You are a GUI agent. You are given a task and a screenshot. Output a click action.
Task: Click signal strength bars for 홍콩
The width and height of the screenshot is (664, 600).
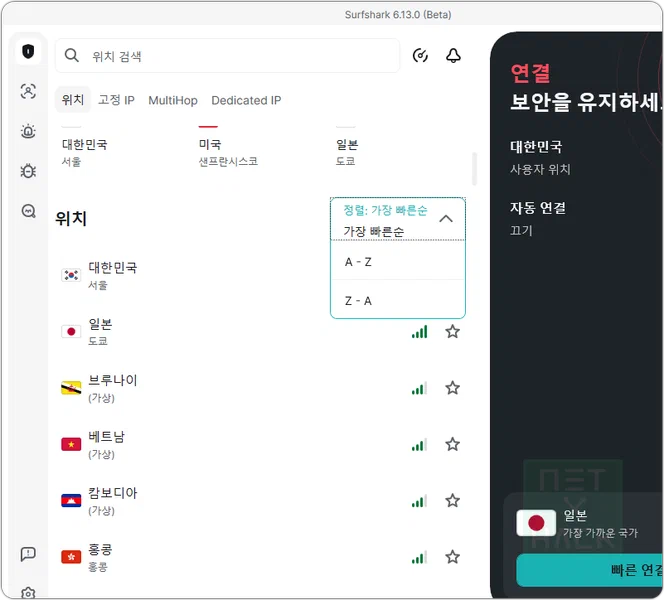click(x=419, y=557)
